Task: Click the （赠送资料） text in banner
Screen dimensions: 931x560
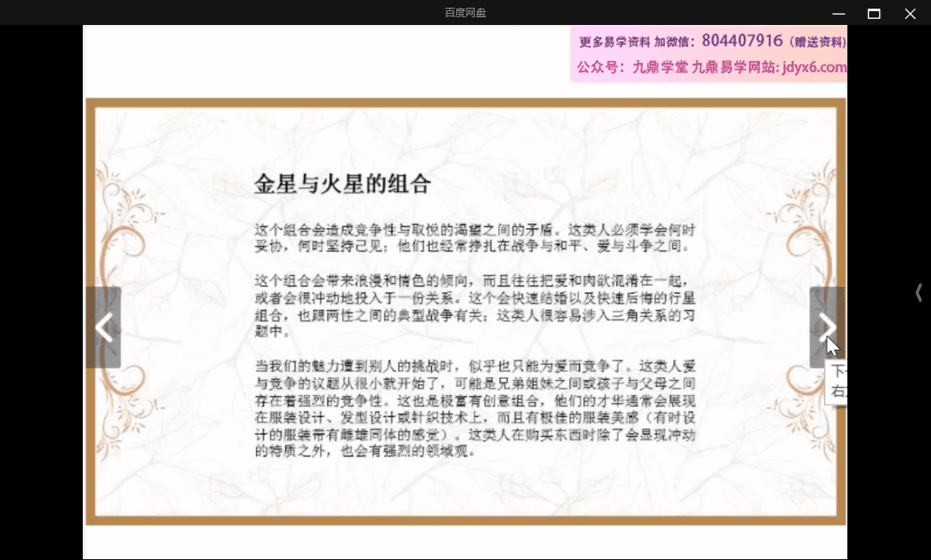Action: [x=816, y=42]
